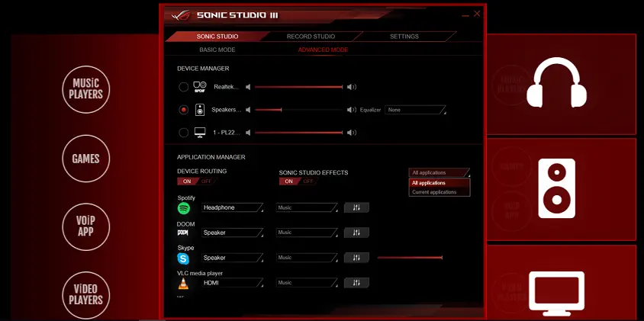
Task: Switch to Basic Mode
Action: pos(217,50)
